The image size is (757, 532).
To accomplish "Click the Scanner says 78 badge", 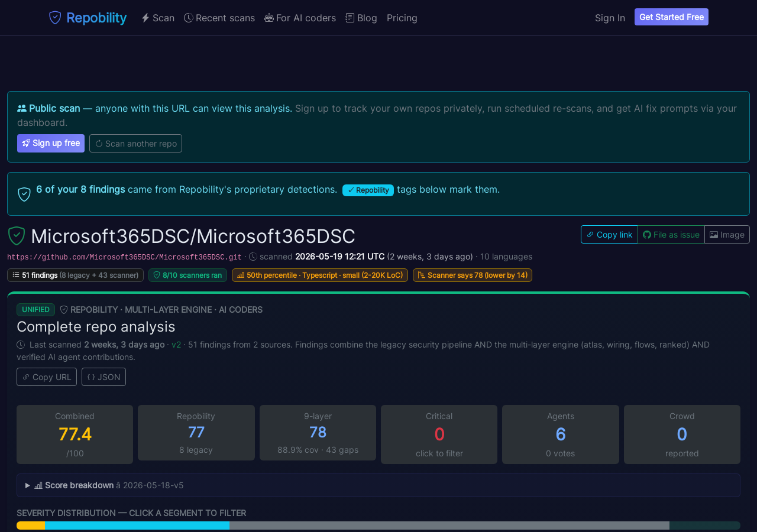I will point(473,275).
